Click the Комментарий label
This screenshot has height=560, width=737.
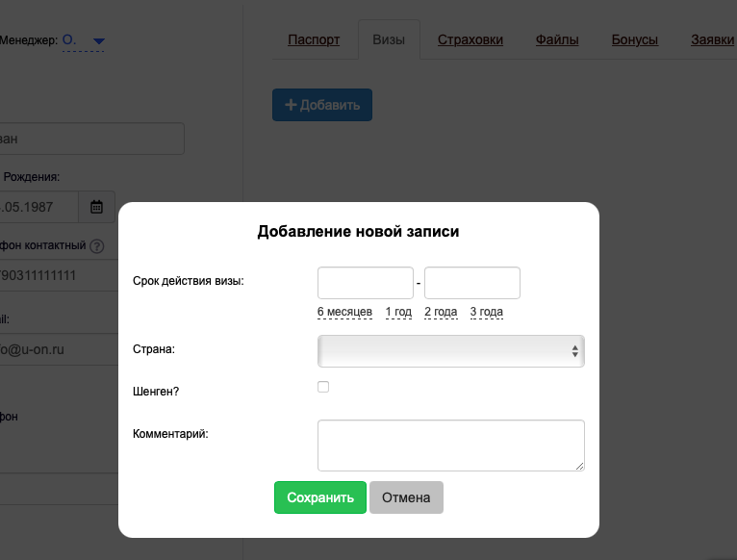(170, 434)
